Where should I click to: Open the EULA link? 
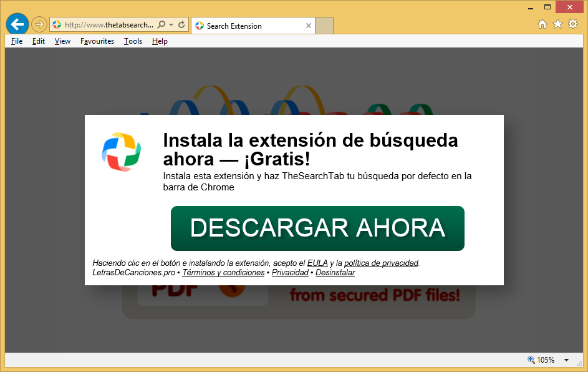coord(317,263)
